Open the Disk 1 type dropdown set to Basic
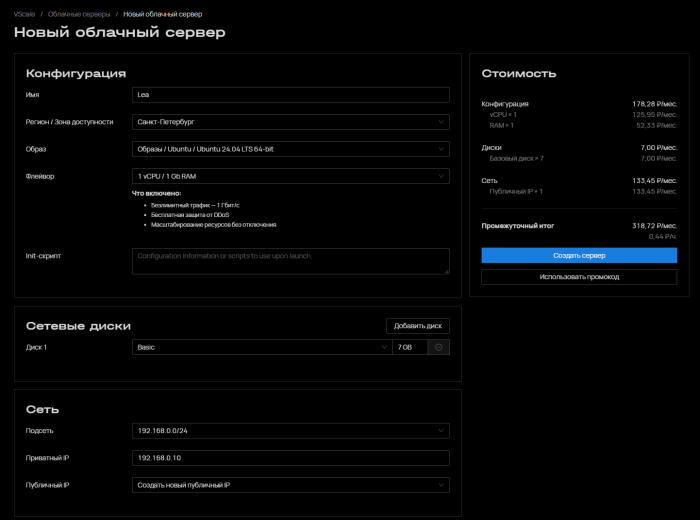This screenshot has width=700, height=520. tap(260, 347)
